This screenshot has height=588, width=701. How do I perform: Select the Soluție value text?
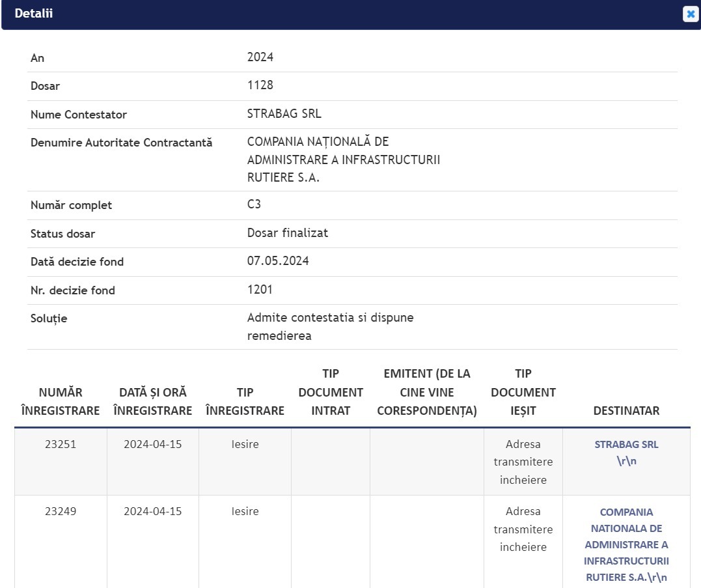tap(331, 327)
